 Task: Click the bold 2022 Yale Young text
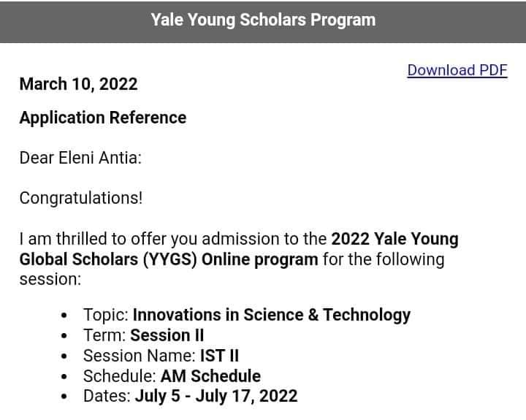[x=394, y=239]
